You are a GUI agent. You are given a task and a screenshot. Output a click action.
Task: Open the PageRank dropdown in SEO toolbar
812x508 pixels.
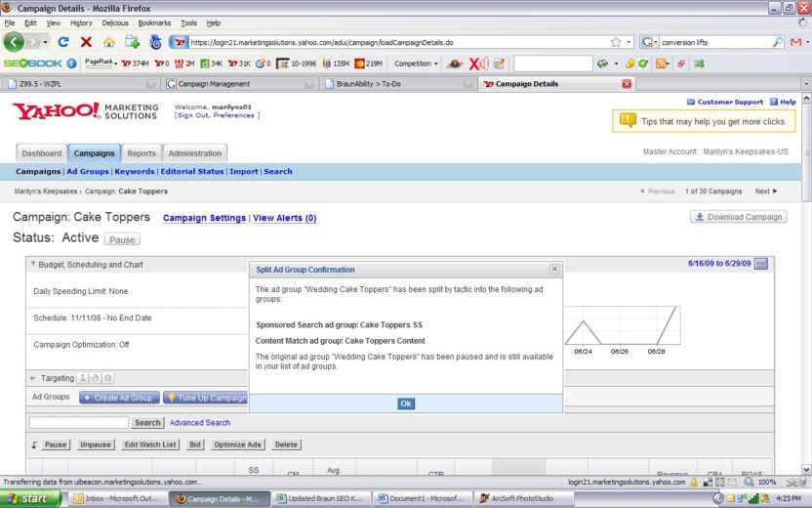click(101, 63)
